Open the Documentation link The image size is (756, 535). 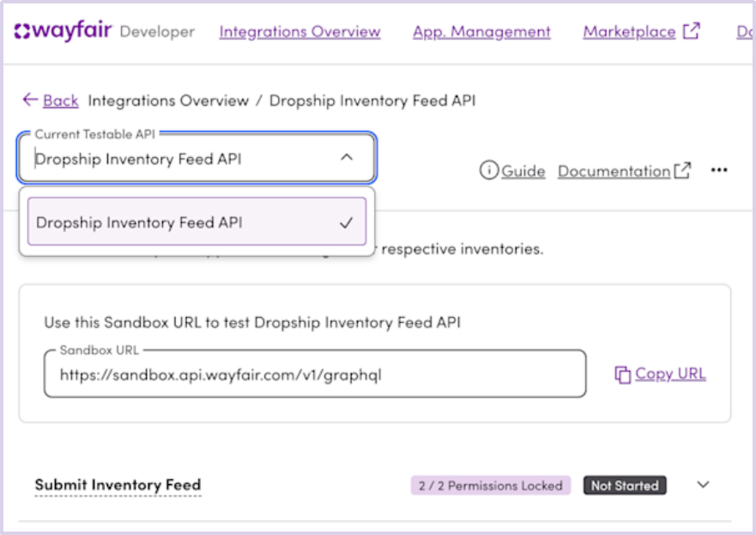[x=614, y=171]
